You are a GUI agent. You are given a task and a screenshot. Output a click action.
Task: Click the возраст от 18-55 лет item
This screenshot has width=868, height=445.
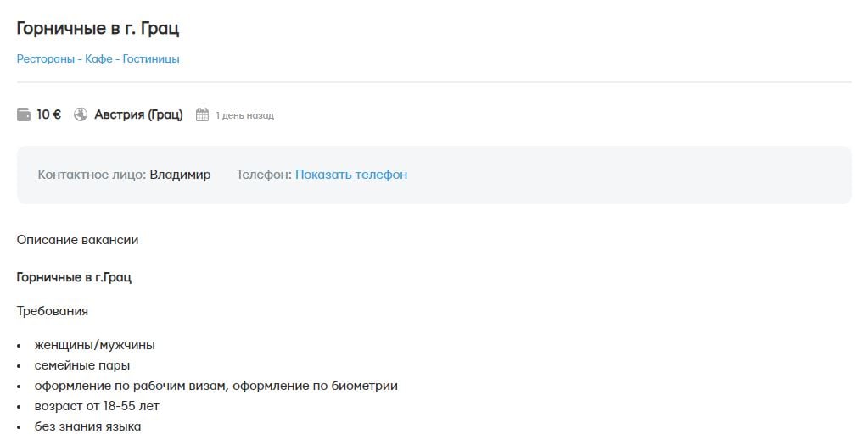[x=97, y=406]
